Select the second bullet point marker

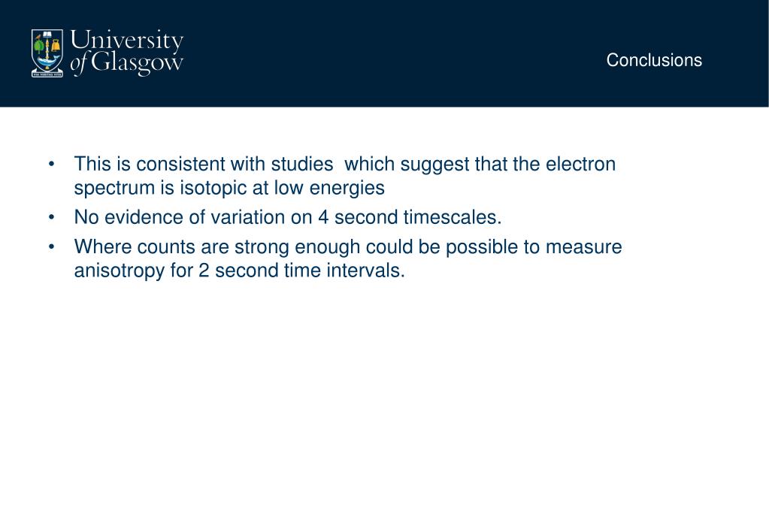tap(52, 217)
